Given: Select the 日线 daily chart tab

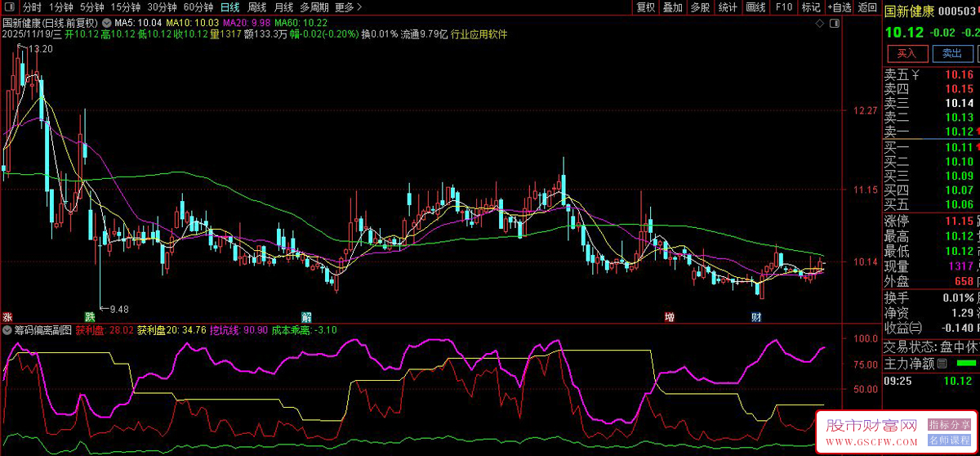Looking at the screenshot, I should [230, 7].
